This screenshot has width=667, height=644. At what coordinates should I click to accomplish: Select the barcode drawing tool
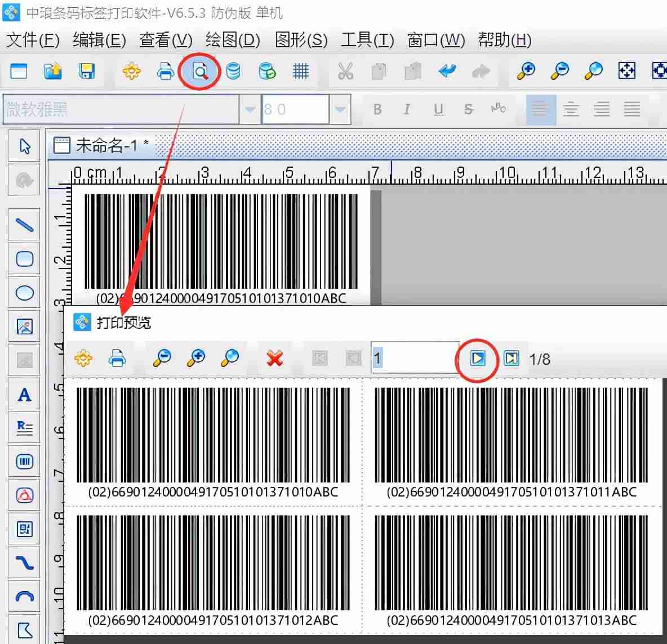point(24,462)
